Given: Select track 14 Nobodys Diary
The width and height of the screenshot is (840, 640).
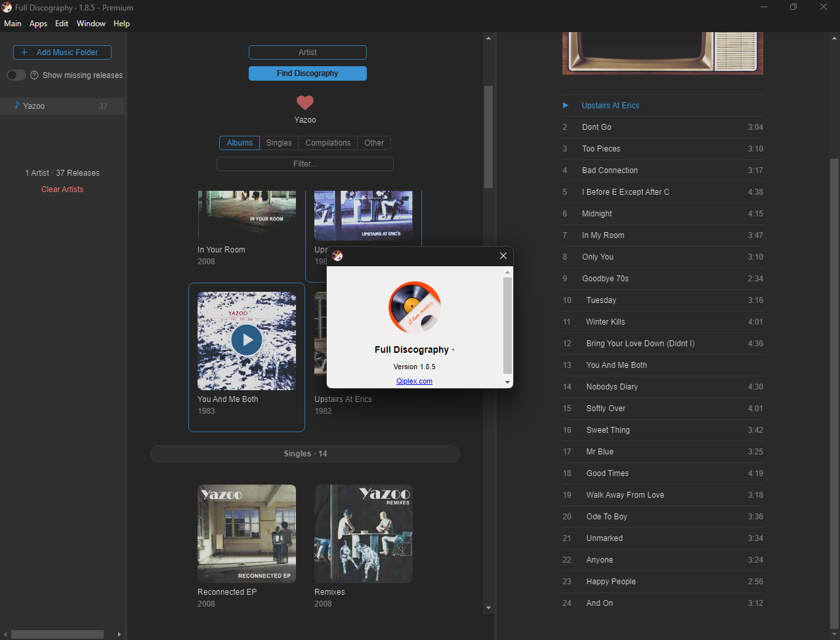Looking at the screenshot, I should 663,387.
